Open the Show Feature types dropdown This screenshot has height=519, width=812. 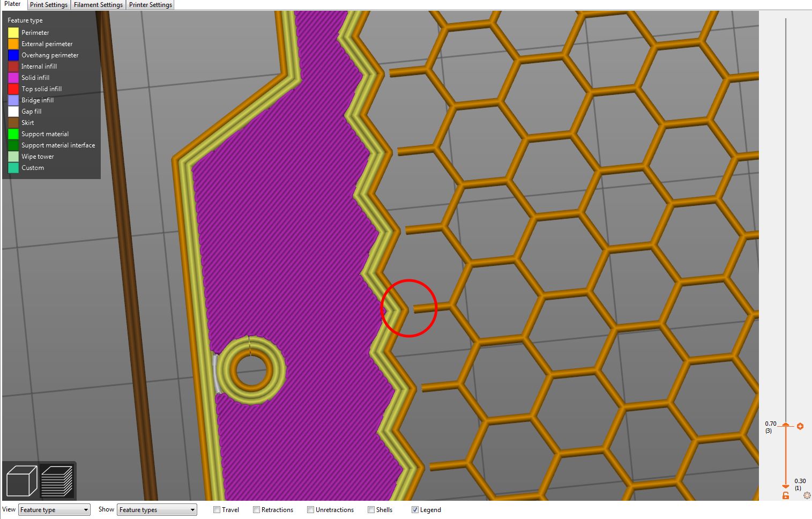click(157, 509)
